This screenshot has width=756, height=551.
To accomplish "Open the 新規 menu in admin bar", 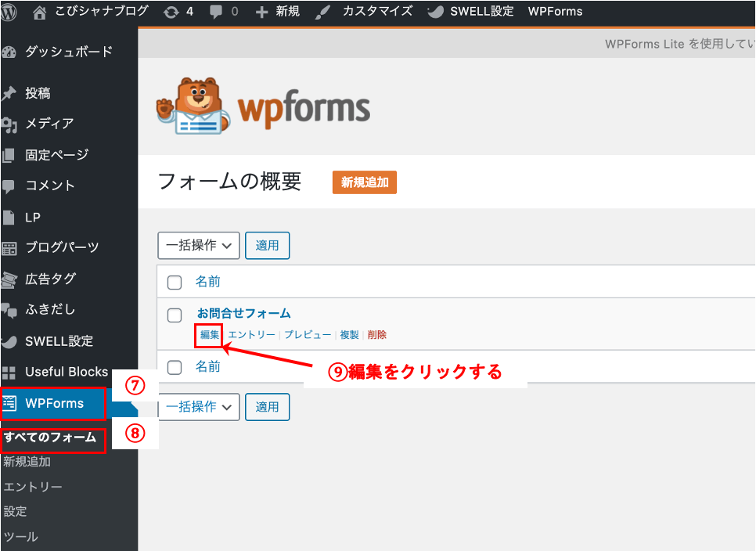I will point(288,11).
